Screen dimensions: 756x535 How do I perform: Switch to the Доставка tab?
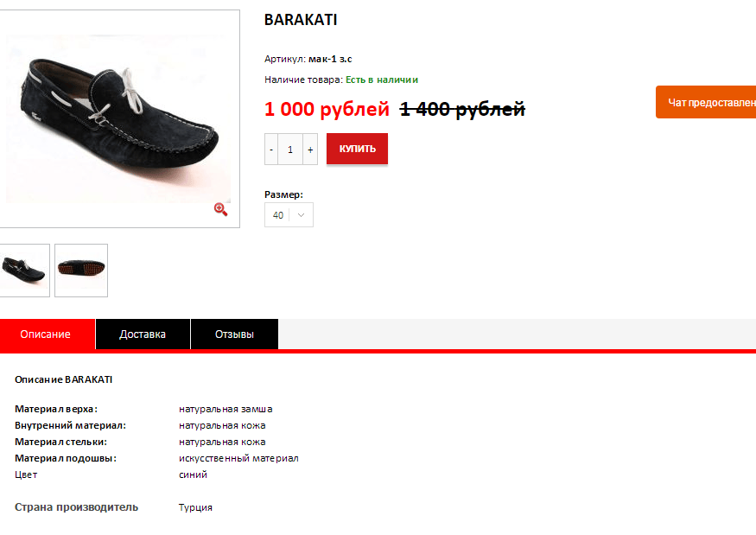[143, 334]
